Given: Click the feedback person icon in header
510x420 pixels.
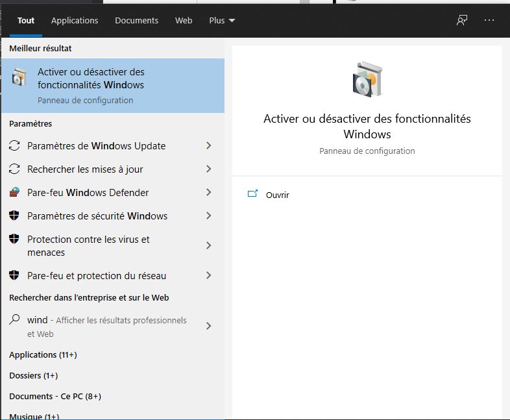Looking at the screenshot, I should [462, 20].
